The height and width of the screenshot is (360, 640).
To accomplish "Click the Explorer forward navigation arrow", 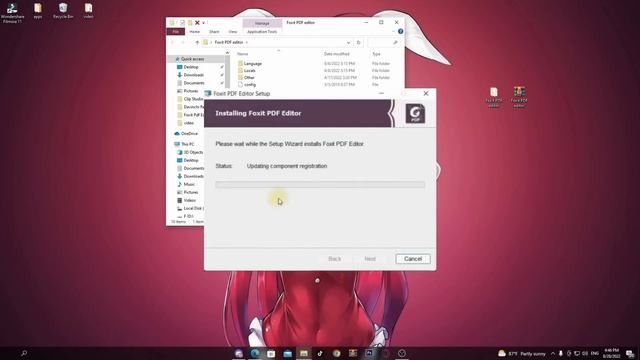I will click(x=182, y=42).
